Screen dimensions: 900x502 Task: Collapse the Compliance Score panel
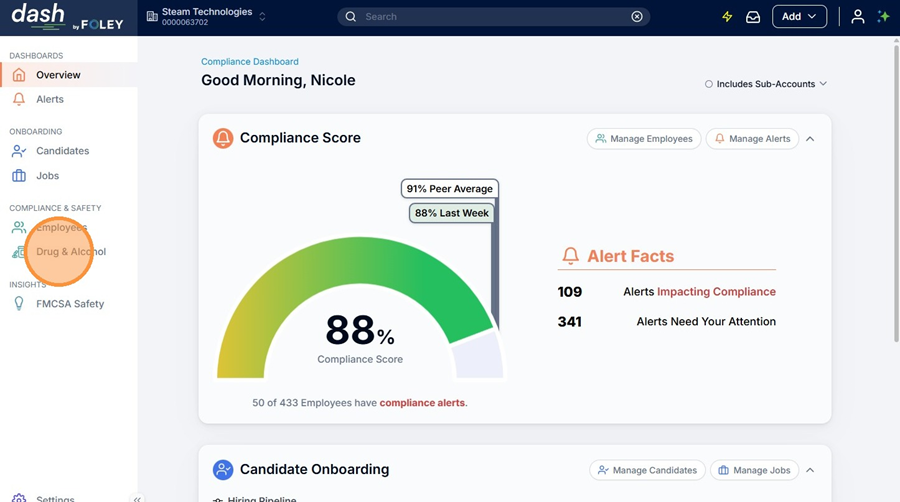[810, 139]
